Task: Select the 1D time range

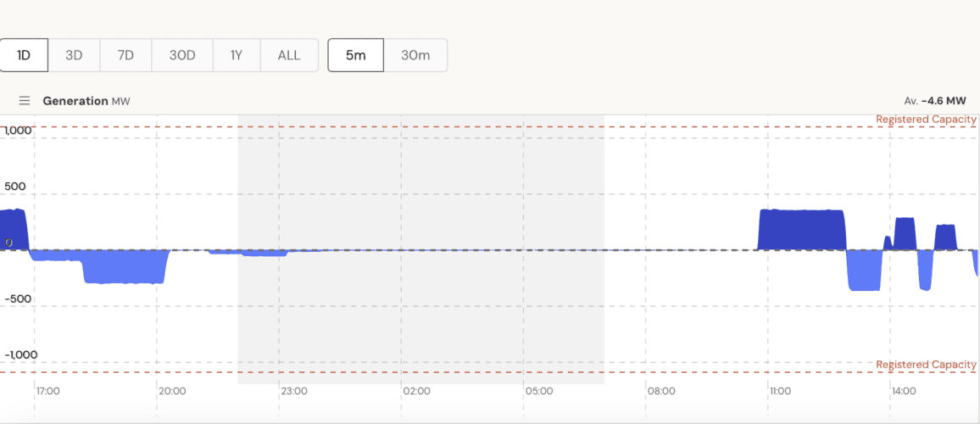Action: coord(24,55)
